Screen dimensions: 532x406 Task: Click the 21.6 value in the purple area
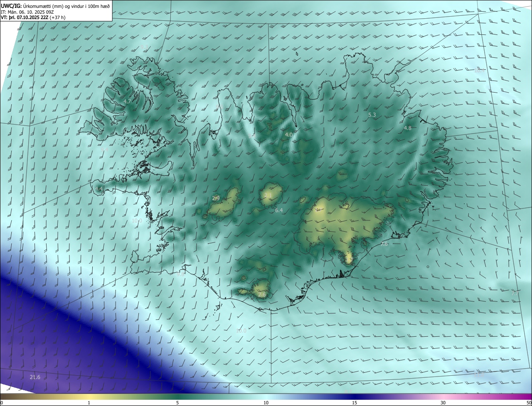tap(35, 377)
